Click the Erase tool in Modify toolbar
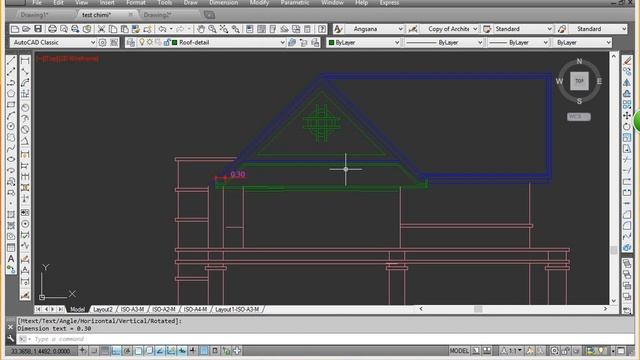Viewport: 640px width, 360px height. click(x=627, y=60)
